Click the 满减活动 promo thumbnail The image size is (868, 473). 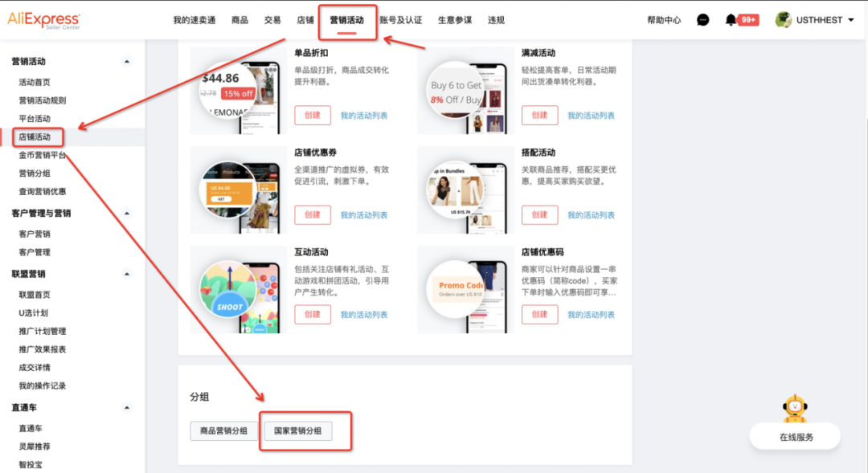pyautogui.click(x=465, y=91)
